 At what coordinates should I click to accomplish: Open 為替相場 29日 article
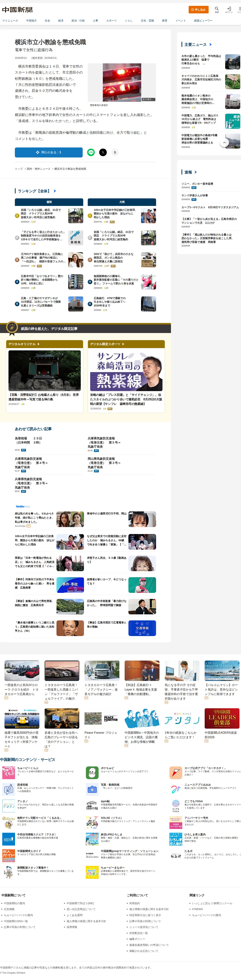28,441
